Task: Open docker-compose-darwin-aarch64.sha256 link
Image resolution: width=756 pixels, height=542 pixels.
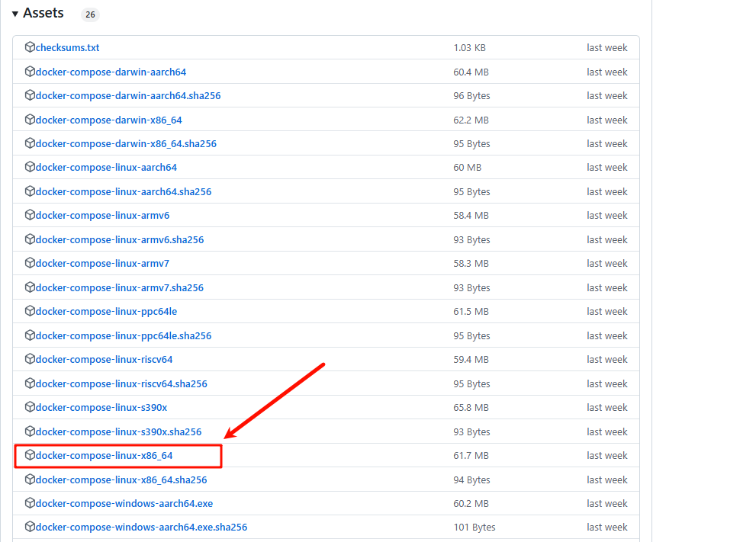Action: (127, 96)
